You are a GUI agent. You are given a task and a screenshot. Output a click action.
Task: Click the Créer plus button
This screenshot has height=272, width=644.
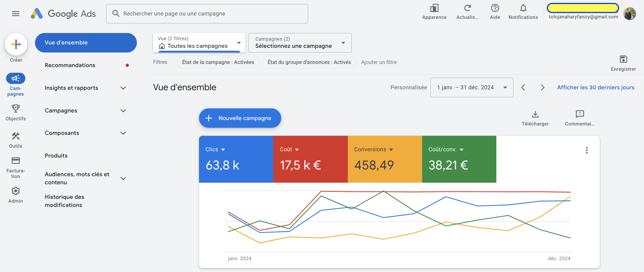(x=16, y=44)
